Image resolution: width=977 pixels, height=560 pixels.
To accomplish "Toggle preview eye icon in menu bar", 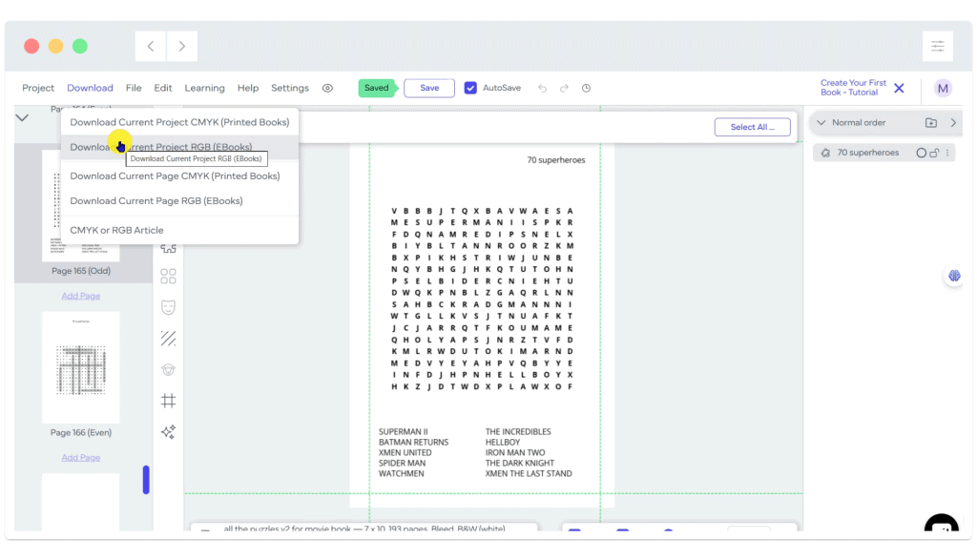I will (327, 89).
